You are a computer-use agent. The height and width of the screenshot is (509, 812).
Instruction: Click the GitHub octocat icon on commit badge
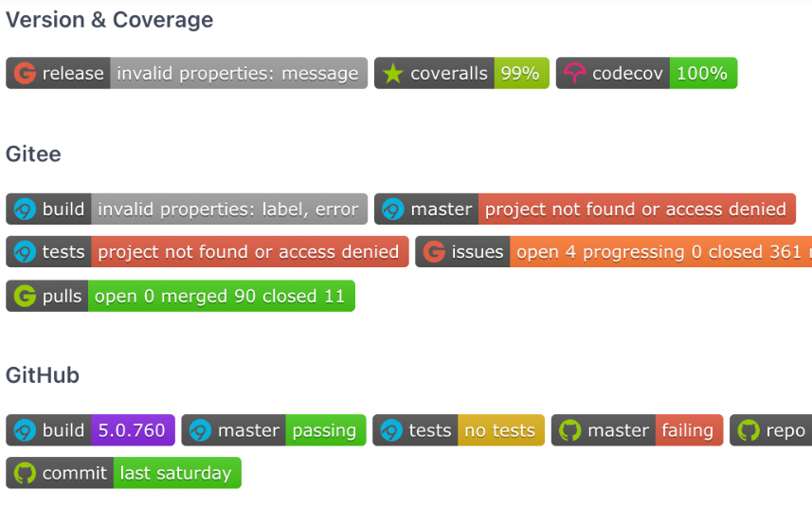click(25, 473)
